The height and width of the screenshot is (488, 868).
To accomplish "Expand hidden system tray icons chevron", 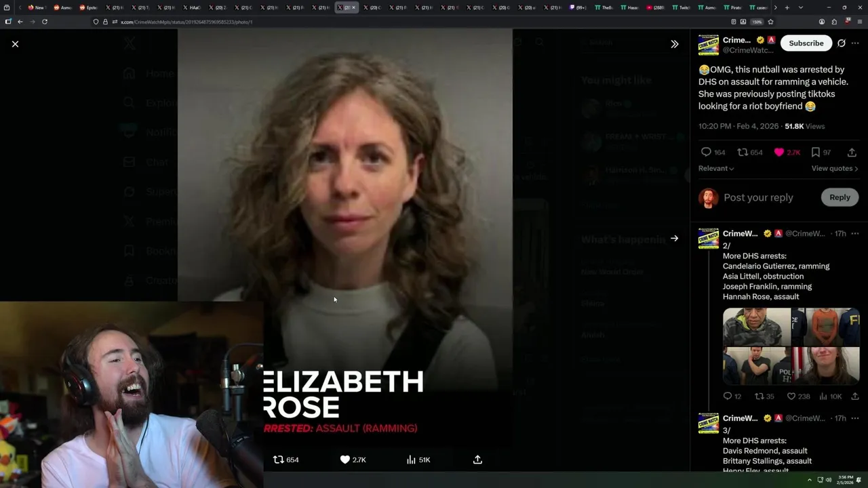I will point(811,480).
